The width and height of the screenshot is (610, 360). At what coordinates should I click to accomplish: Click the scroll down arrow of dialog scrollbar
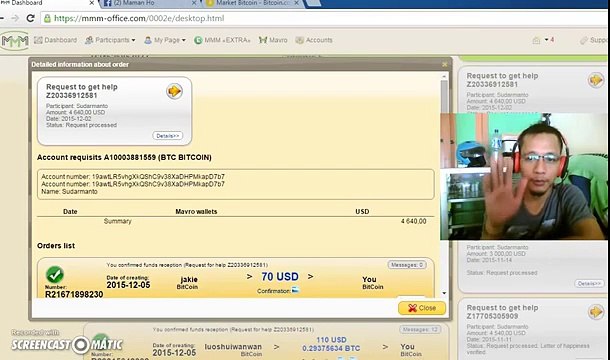tap(444, 293)
